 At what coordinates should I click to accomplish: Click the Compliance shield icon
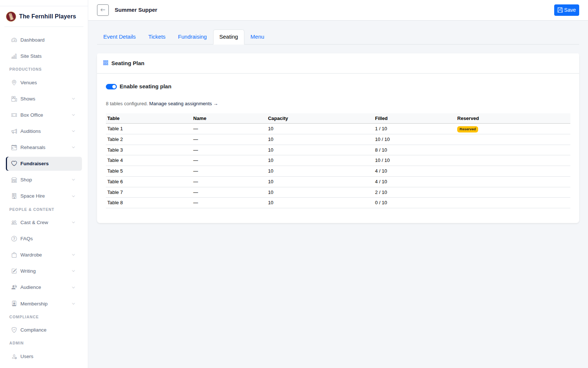pos(14,330)
